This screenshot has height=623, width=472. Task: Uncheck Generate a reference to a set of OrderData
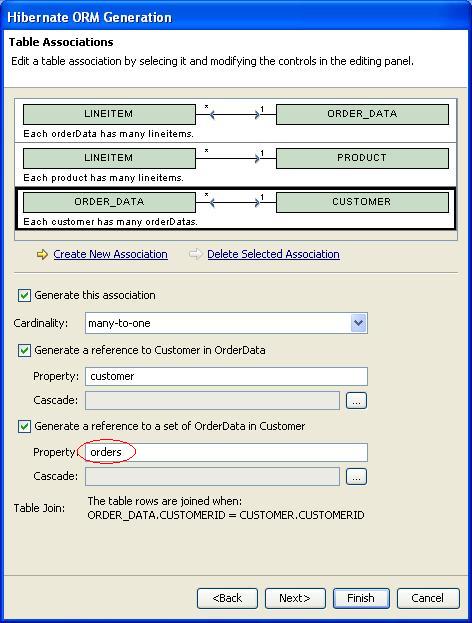click(x=24, y=426)
